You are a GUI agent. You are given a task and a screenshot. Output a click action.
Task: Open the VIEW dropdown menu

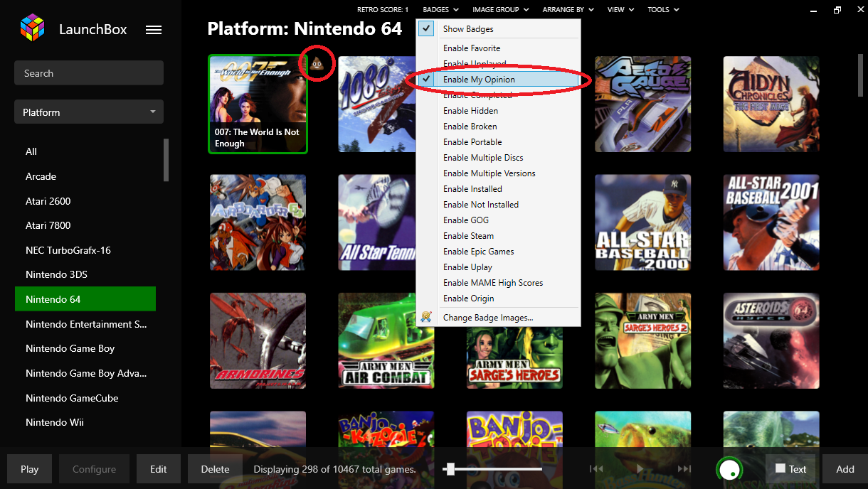pos(620,10)
